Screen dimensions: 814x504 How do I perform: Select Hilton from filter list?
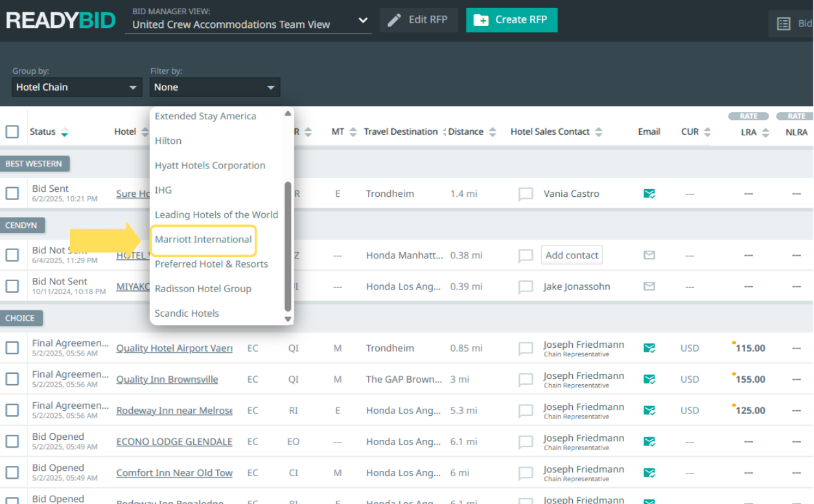click(168, 141)
